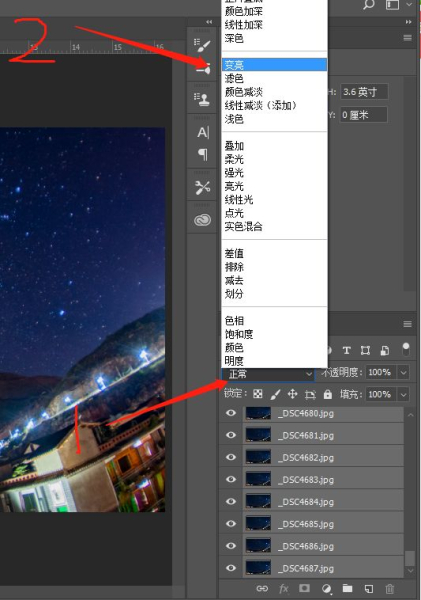This screenshot has width=421, height=600.
Task: Open the 正常 blend mode dropdown
Action: point(268,374)
